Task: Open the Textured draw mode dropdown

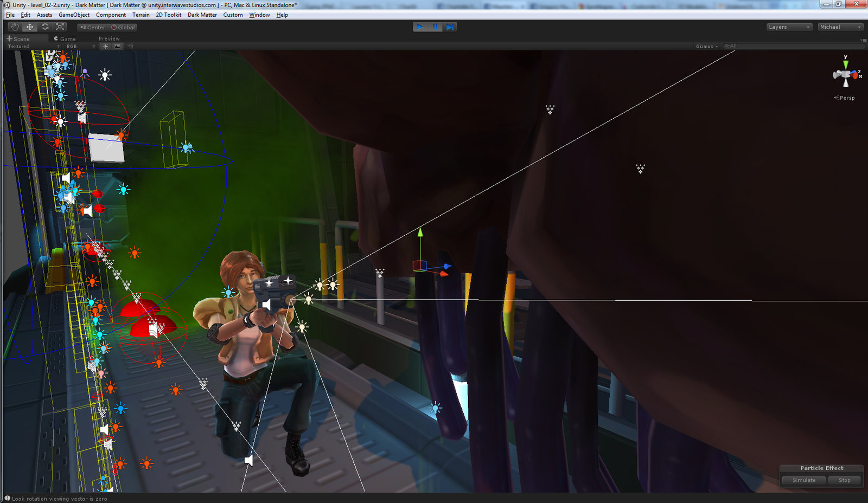Action: 34,46
